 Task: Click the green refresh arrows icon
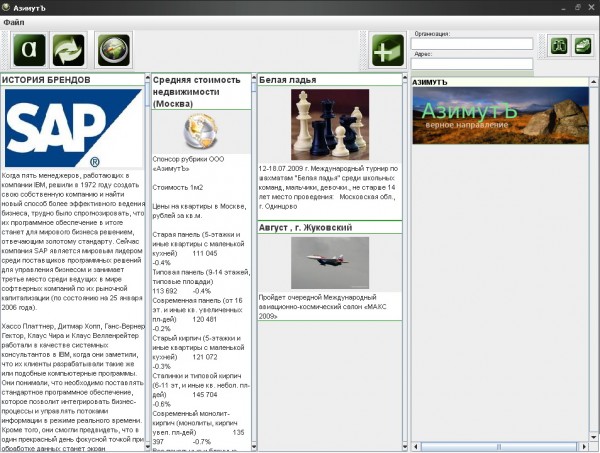click(69, 49)
